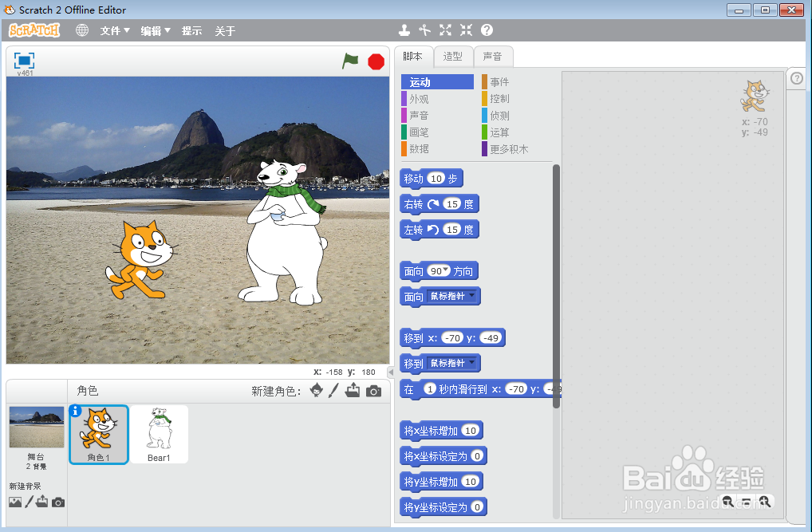This screenshot has width=812, height=532.
Task: Select the Duplicate stamp tool
Action: point(404,30)
